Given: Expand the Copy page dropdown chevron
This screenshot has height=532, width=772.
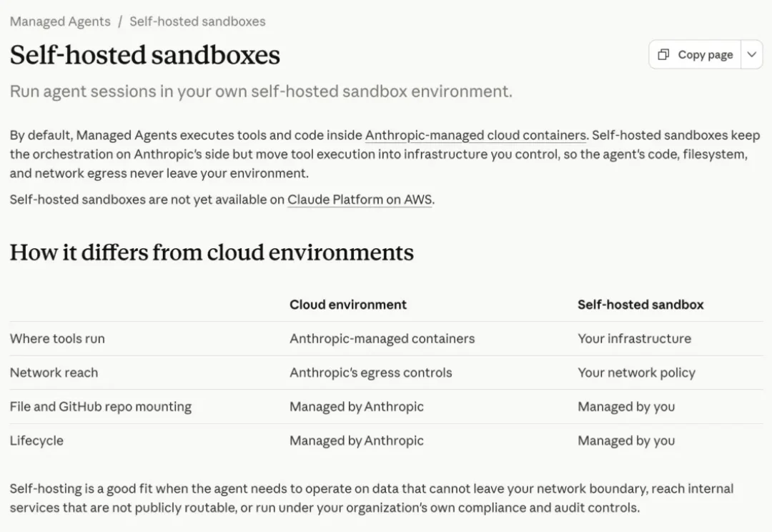Looking at the screenshot, I should (x=751, y=54).
